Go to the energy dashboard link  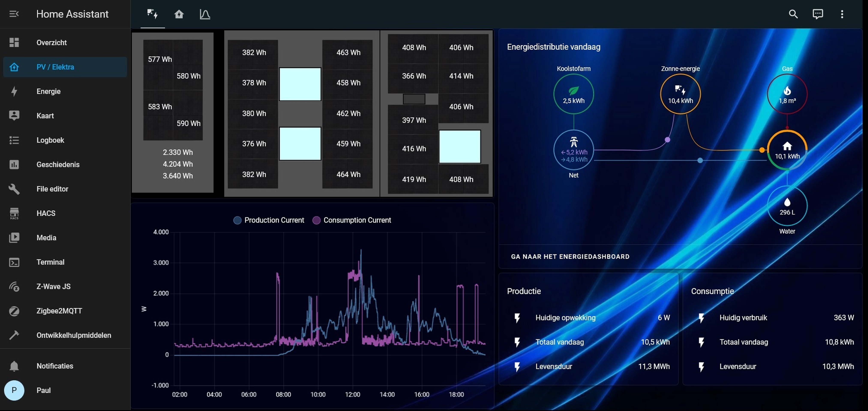click(x=570, y=256)
